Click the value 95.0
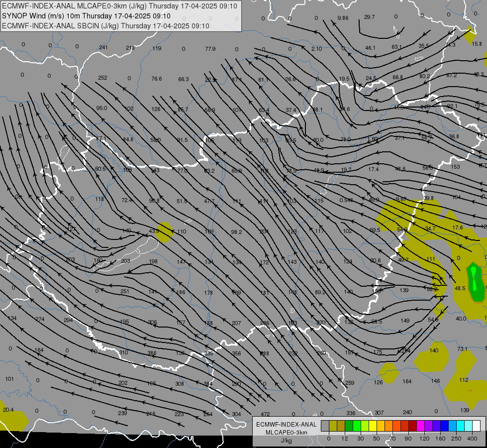This screenshot has height=448, width=487. (x=101, y=108)
